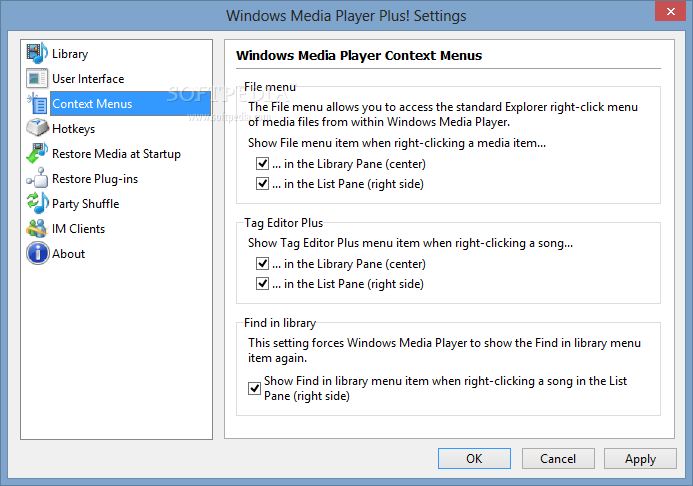Go to the Hotkeys settings
This screenshot has width=693, height=486.
(x=73, y=129)
